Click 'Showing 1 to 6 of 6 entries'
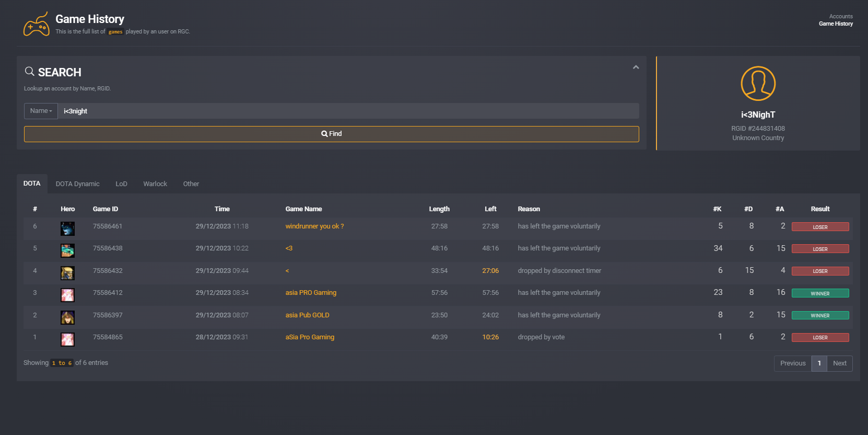 [66, 363]
